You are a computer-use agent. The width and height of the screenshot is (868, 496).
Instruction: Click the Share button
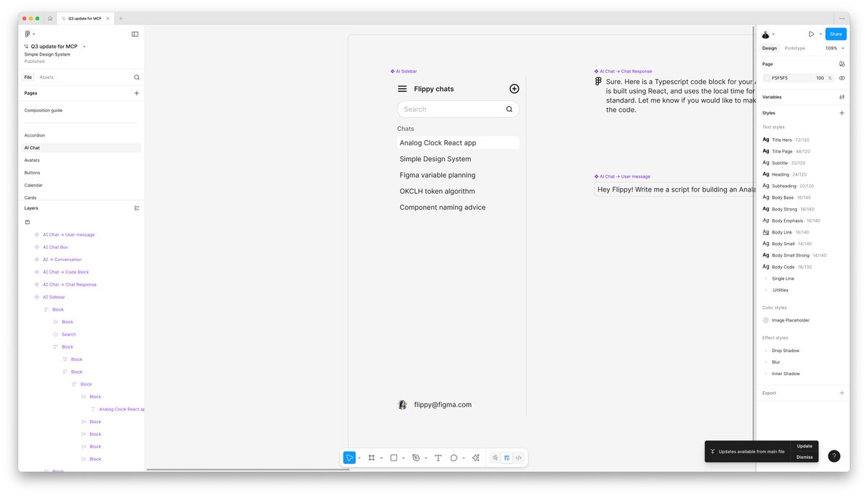[836, 34]
